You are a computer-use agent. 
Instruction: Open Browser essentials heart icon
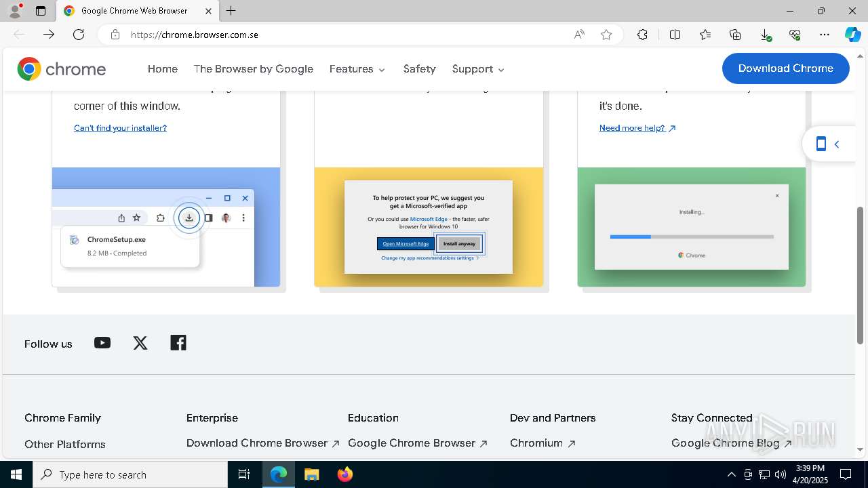(x=795, y=35)
